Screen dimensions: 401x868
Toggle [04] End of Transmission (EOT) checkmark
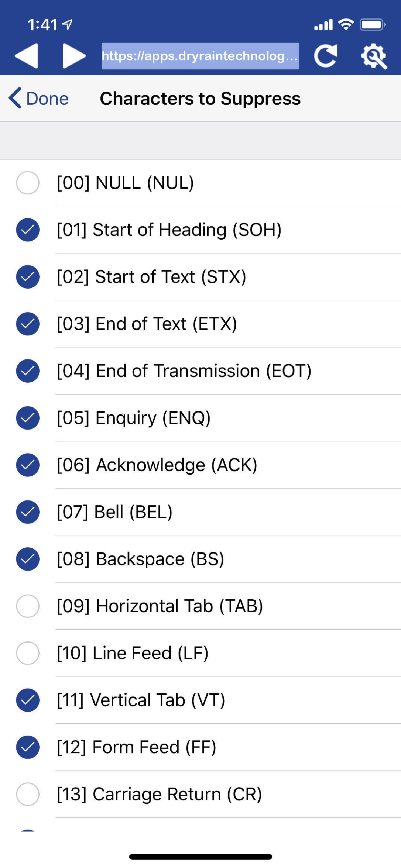[28, 371]
